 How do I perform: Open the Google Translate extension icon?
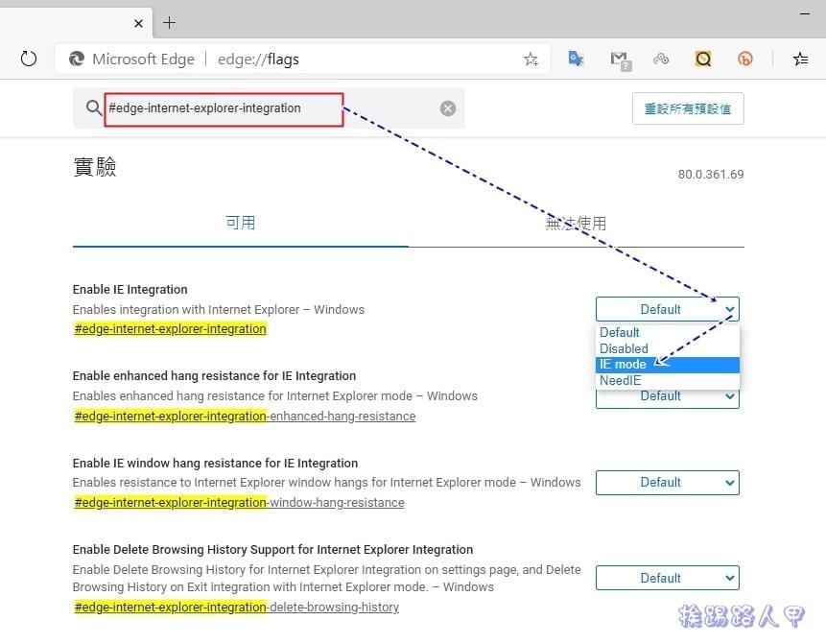(576, 59)
